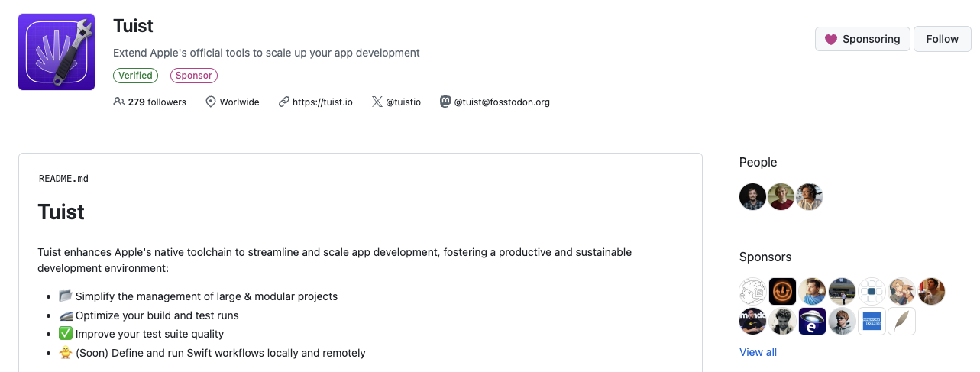Click the Tuist heading inside the README

[x=61, y=212]
